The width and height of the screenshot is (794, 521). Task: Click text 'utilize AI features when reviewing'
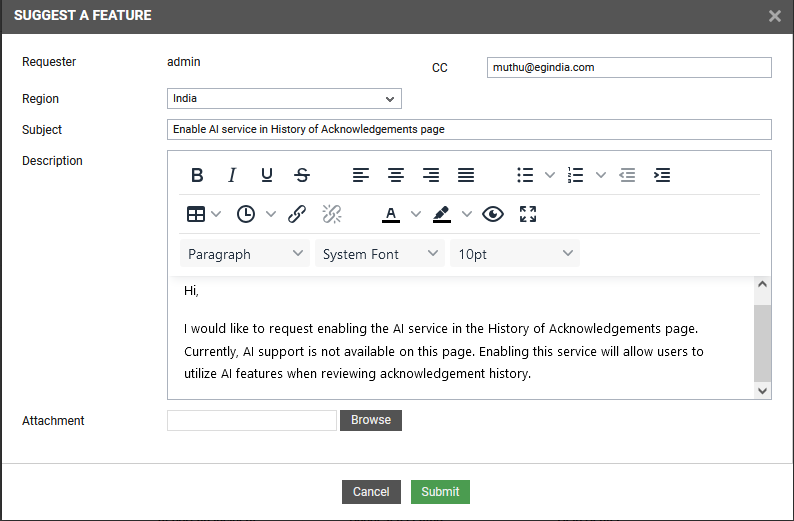280,374
